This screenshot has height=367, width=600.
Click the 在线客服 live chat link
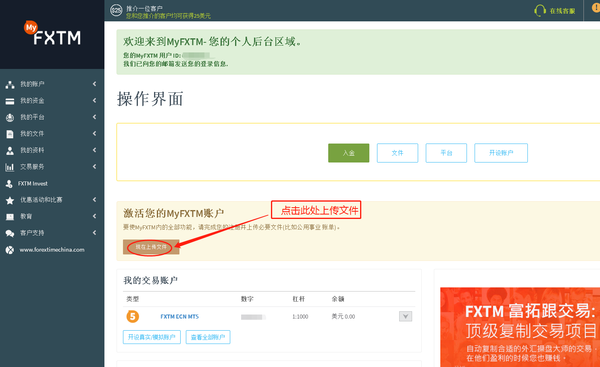(x=562, y=11)
